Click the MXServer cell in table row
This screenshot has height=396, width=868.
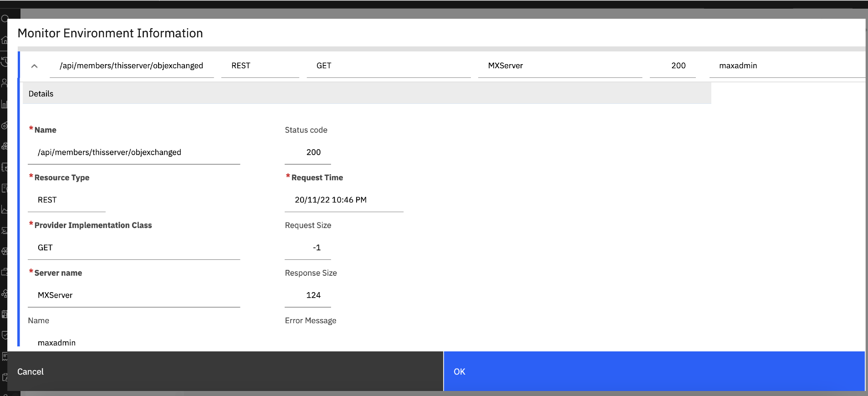click(x=560, y=66)
